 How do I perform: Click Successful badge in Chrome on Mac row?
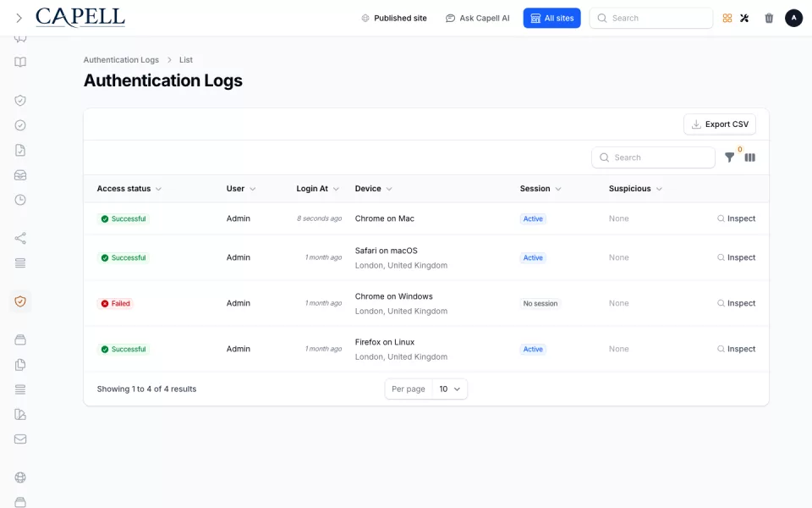(x=123, y=218)
